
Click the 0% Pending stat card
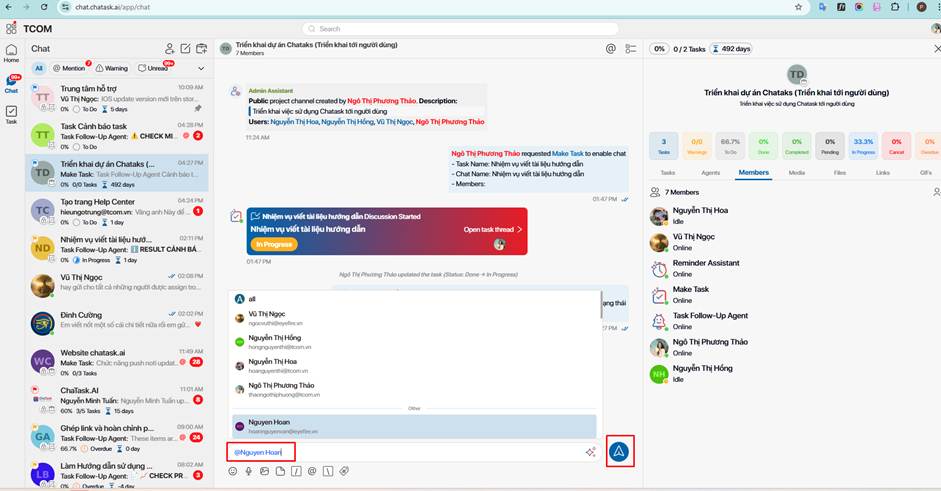(x=830, y=146)
